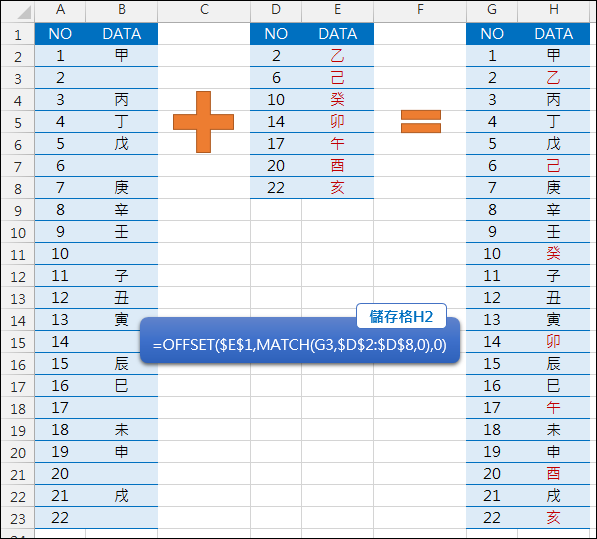Select red 亥 in cell E8

338,188
